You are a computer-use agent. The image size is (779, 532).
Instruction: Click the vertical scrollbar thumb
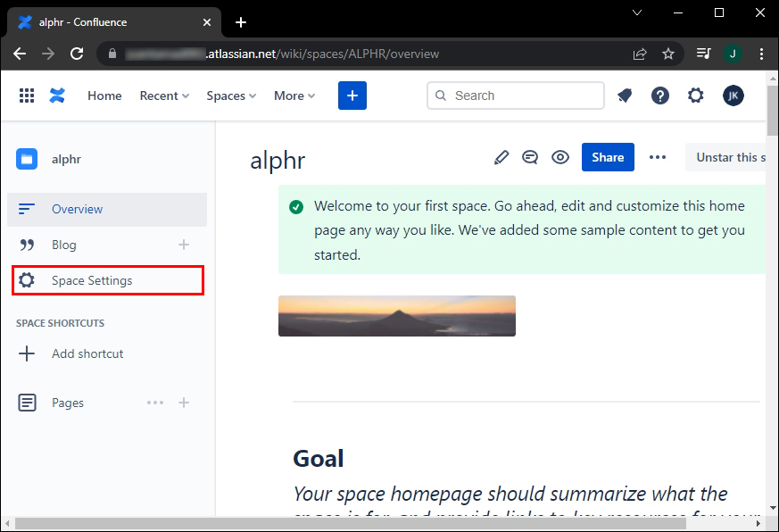click(x=773, y=111)
